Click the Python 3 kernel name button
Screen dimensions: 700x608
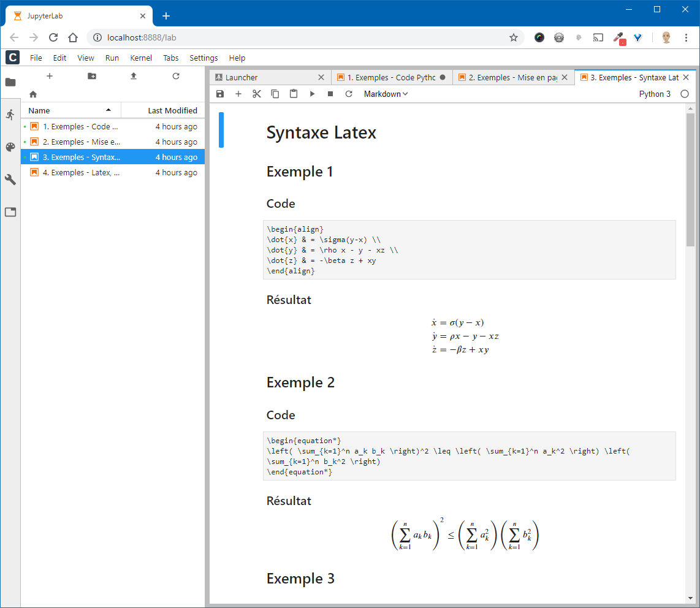point(655,94)
